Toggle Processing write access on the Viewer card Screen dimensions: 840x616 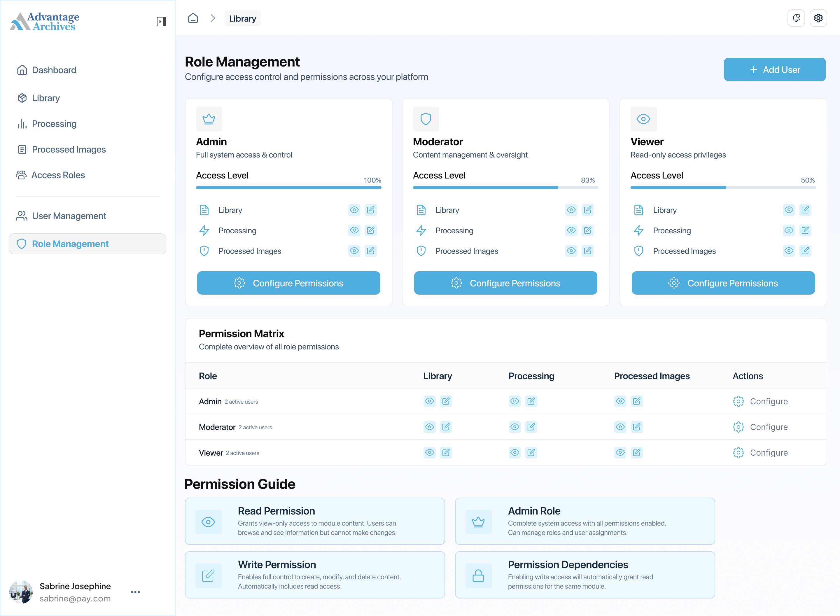click(x=805, y=230)
